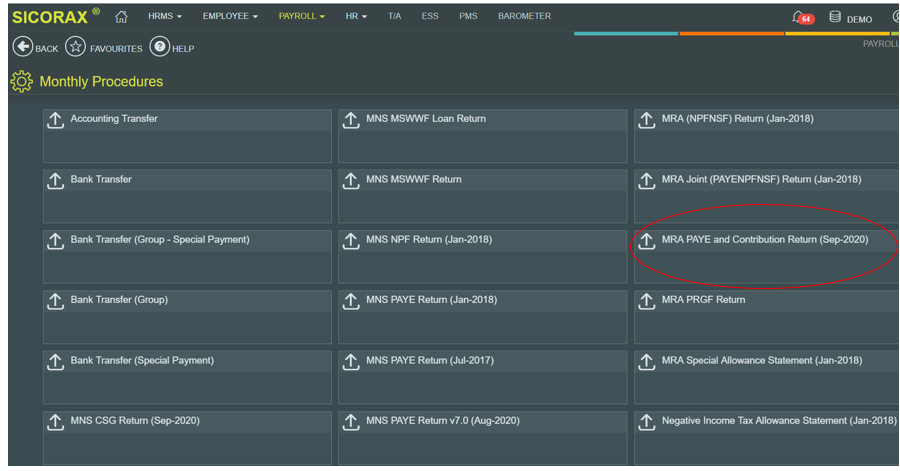The height and width of the screenshot is (471, 900).
Task: Click upload icon for Bank Transfer (Special Payment)
Action: pos(55,362)
